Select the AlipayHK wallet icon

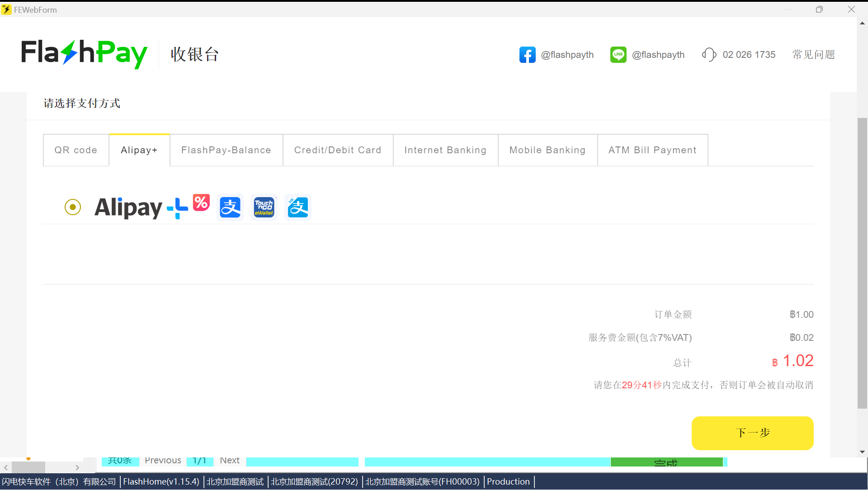[297, 207]
